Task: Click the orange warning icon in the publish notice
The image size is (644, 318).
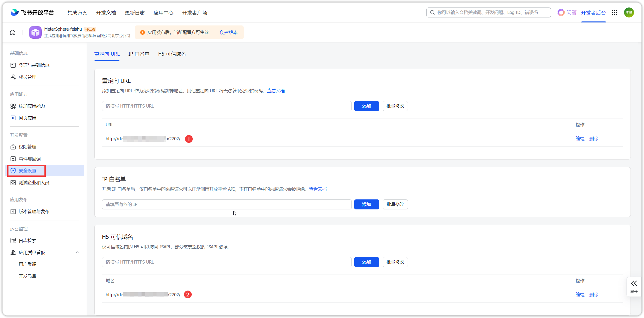Action: [x=143, y=32]
